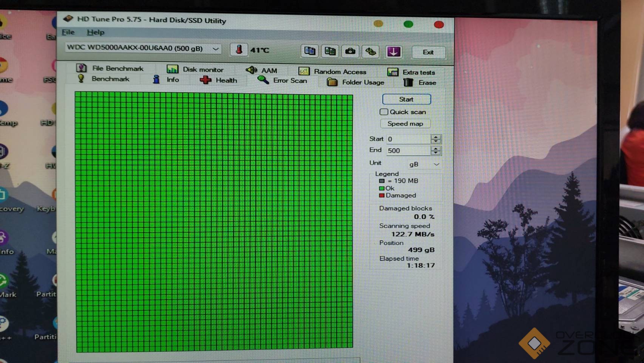Click the purple download arrow icon
Screen dimensions: 644x363
(x=393, y=51)
